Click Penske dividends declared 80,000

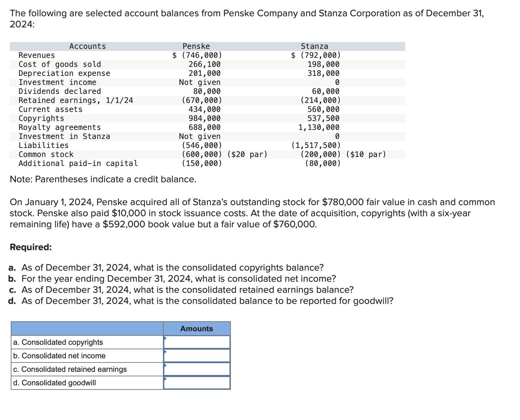pos(207,91)
